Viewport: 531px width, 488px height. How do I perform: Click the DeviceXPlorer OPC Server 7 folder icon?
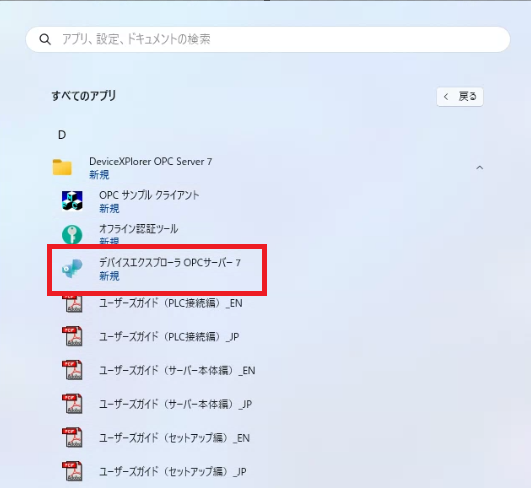[62, 167]
